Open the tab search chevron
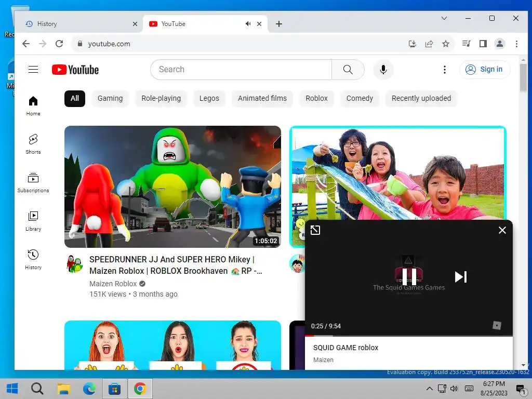 444,18
